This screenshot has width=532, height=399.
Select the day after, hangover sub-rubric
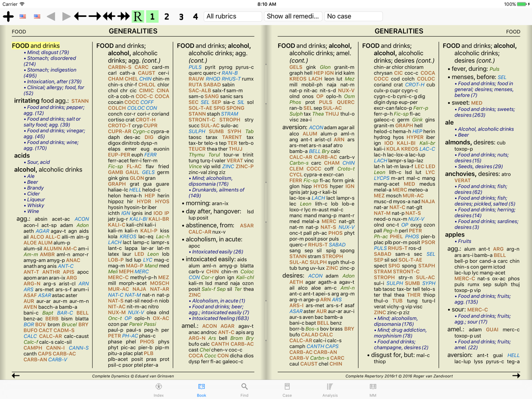[x=213, y=212]
